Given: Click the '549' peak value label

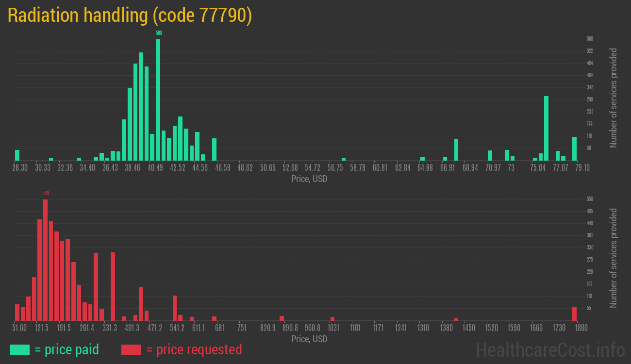Looking at the screenshot, I should click(x=46, y=193).
